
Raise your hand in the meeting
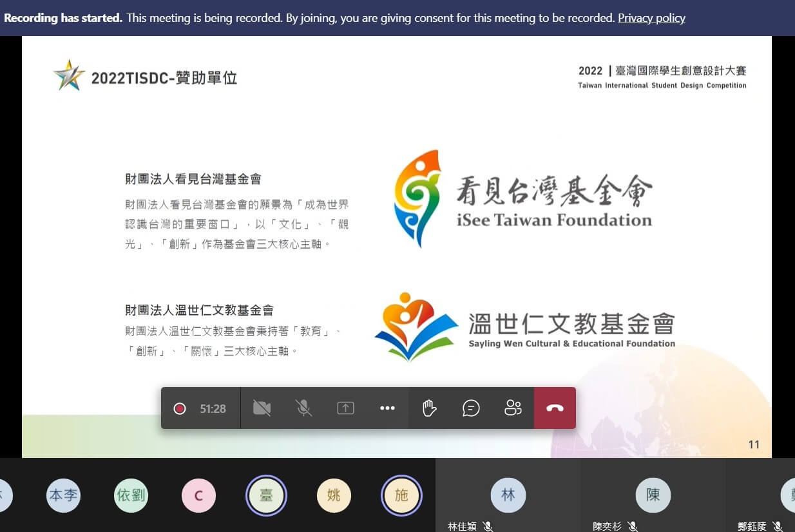(429, 408)
